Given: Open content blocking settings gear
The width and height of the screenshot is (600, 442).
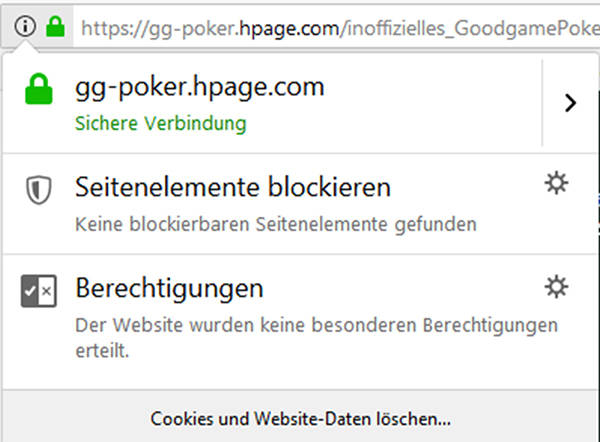Looking at the screenshot, I should pyautogui.click(x=556, y=183).
